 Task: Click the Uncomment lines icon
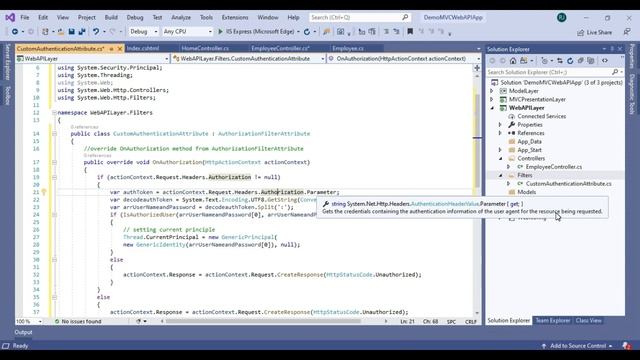tap(396, 31)
